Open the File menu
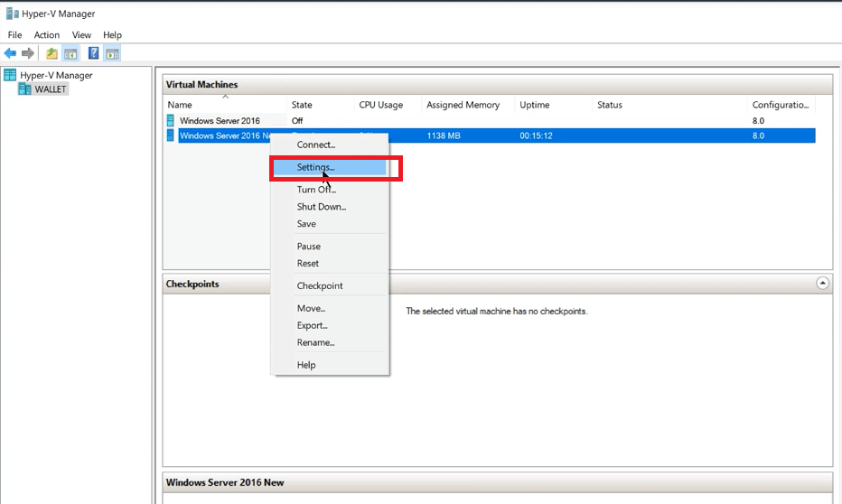The image size is (842, 504). click(15, 35)
